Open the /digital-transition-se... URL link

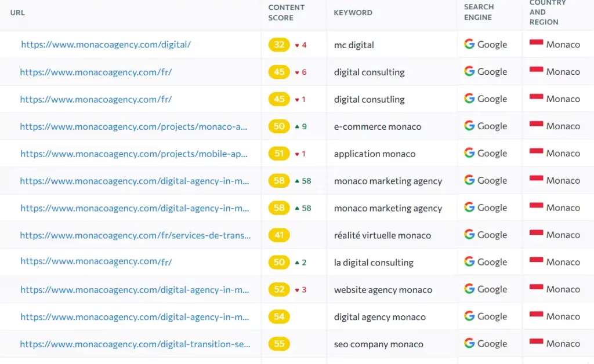coord(135,344)
